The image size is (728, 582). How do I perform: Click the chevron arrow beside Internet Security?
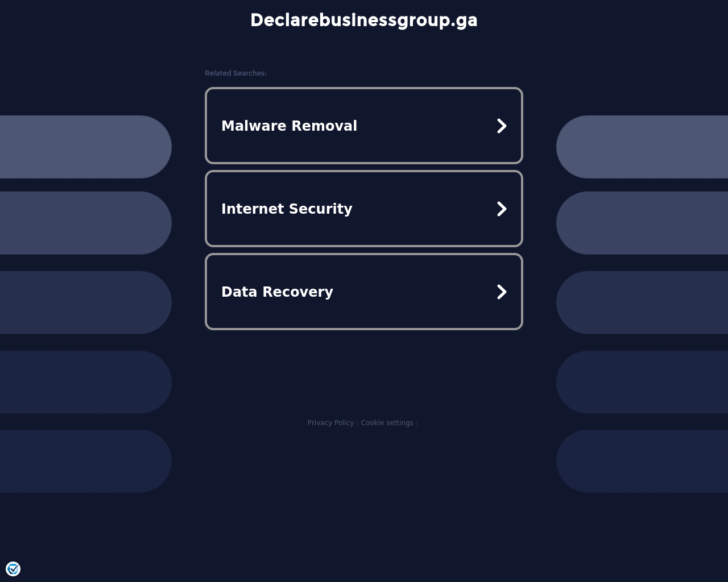501,209
